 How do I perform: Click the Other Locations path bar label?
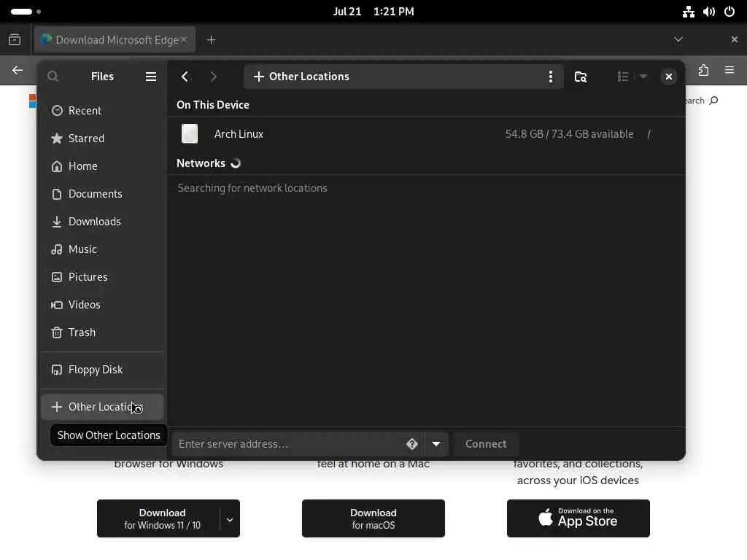[x=309, y=77]
